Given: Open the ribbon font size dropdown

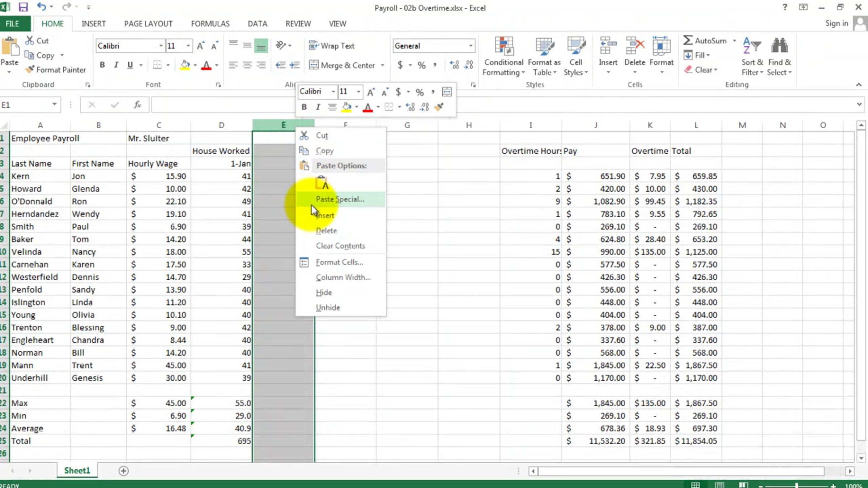Looking at the screenshot, I should click(188, 46).
